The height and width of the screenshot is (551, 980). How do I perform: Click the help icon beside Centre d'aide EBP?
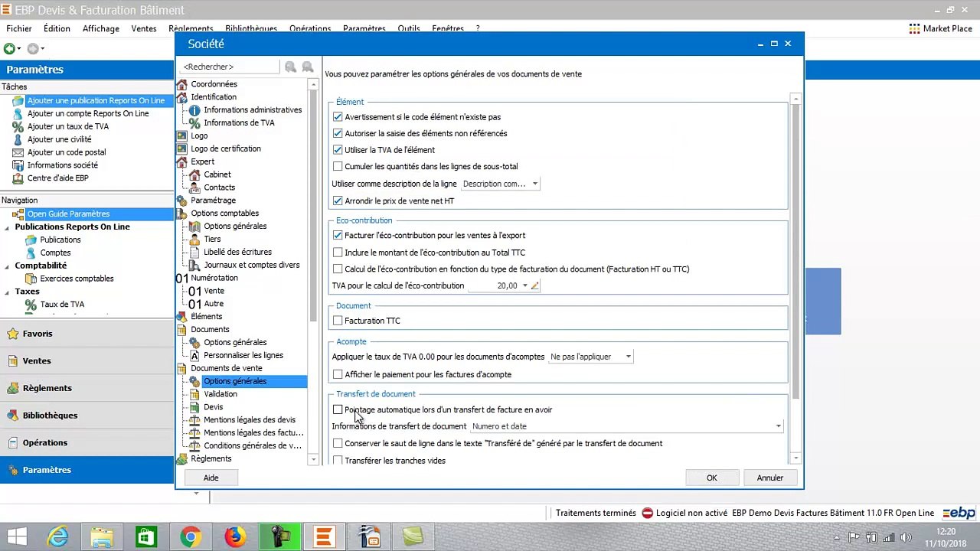[x=18, y=178]
